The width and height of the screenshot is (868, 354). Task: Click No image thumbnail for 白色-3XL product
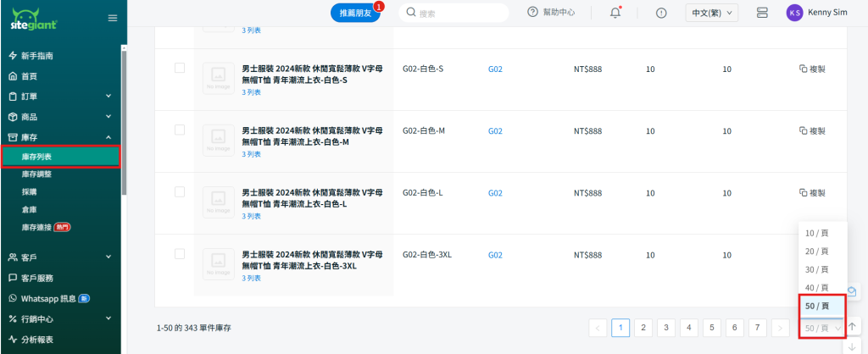pyautogui.click(x=220, y=264)
